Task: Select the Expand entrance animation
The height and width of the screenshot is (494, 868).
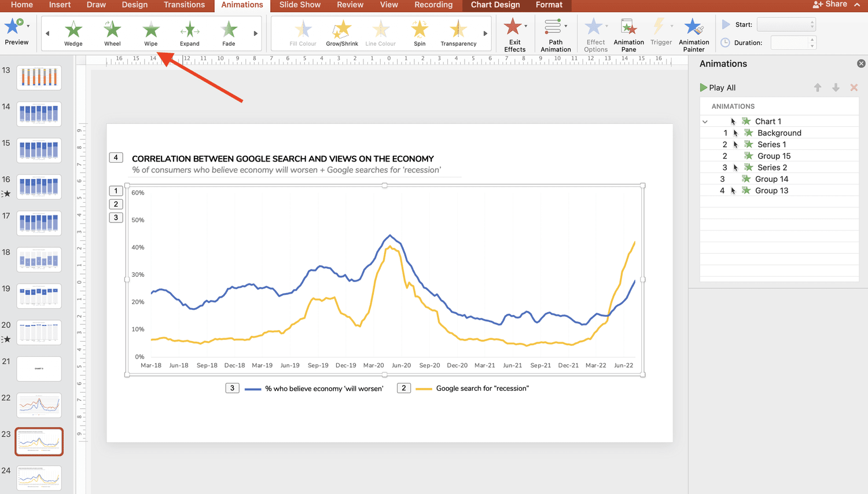Action: pos(189,32)
